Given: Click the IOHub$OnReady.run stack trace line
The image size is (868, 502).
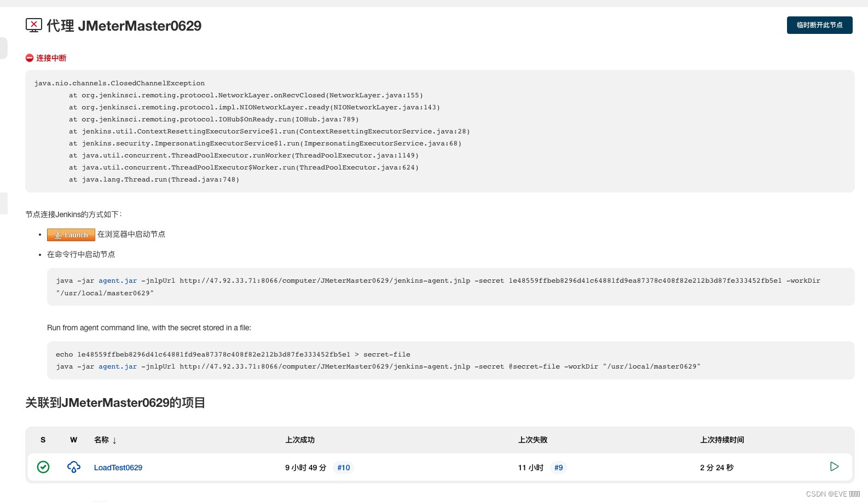Looking at the screenshot, I should [214, 119].
